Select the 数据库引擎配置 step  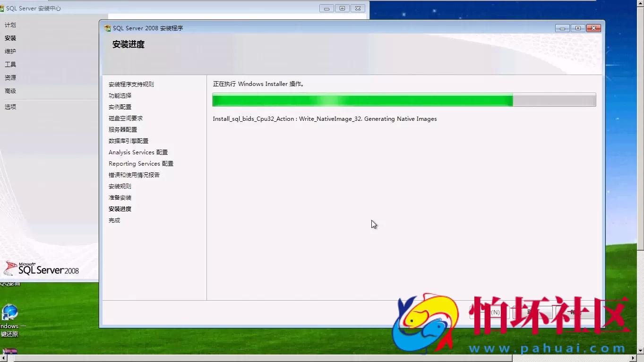pyautogui.click(x=128, y=141)
